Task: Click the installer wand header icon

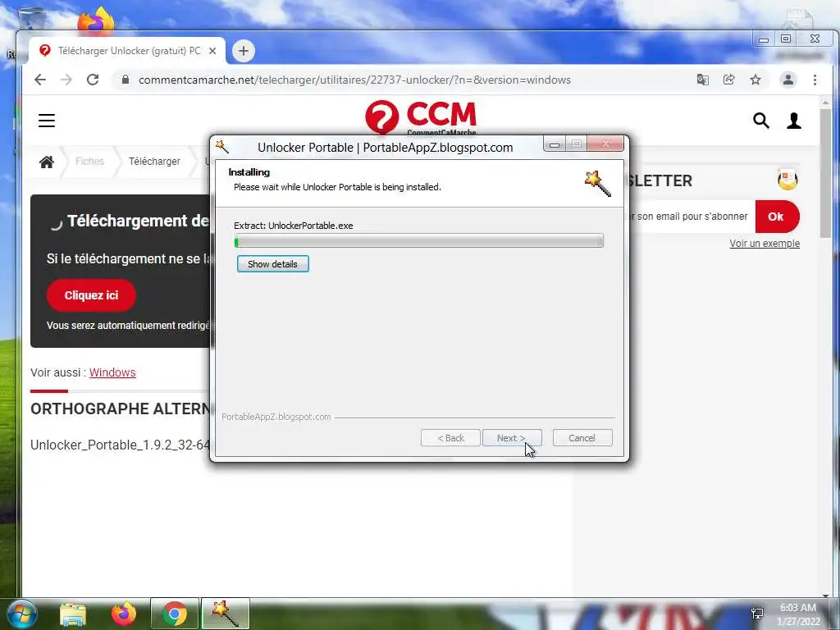Action: click(x=598, y=184)
